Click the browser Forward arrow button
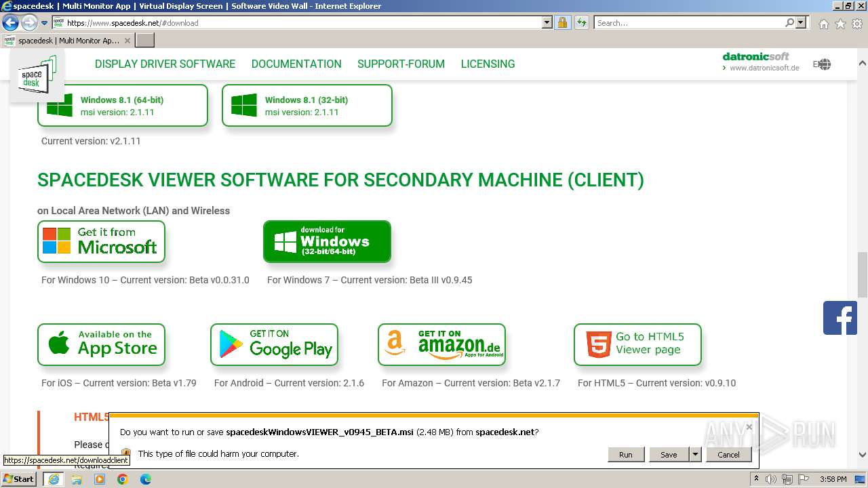 tap(28, 22)
